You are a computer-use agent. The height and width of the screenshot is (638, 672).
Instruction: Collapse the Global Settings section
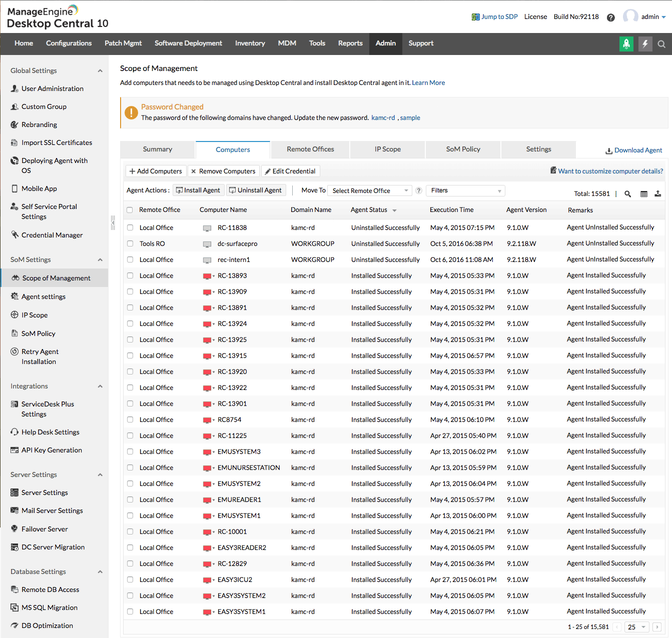pos(100,70)
